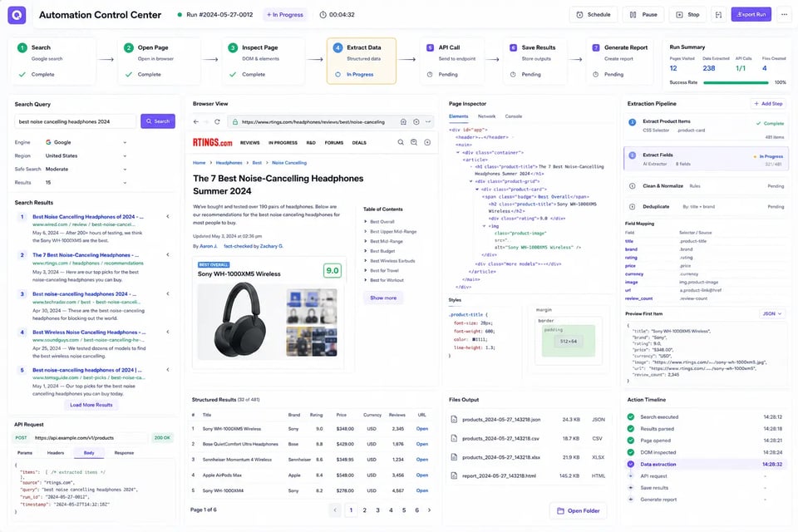Open the Results 15 dropdown
The width and height of the screenshot is (798, 532).
click(x=86, y=182)
